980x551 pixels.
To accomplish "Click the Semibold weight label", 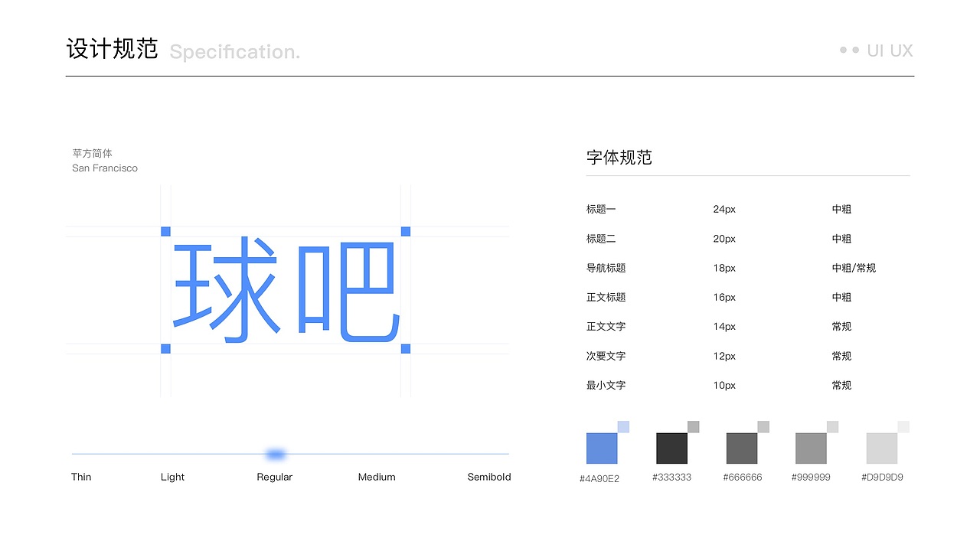I will point(489,477).
